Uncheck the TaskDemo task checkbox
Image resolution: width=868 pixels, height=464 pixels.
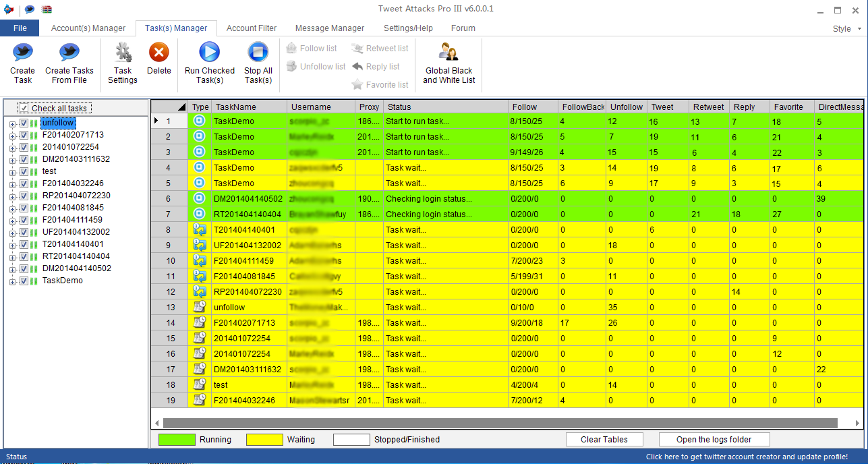(x=24, y=281)
